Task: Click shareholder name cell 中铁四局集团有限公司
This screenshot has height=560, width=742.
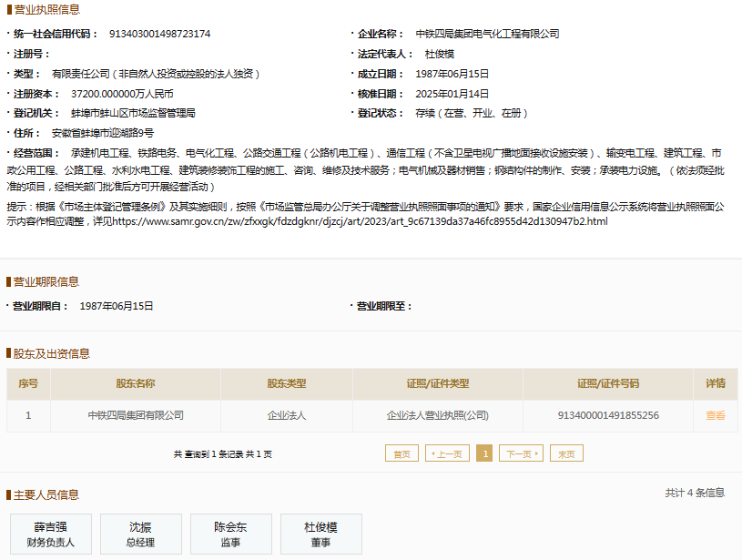Action: (x=136, y=415)
